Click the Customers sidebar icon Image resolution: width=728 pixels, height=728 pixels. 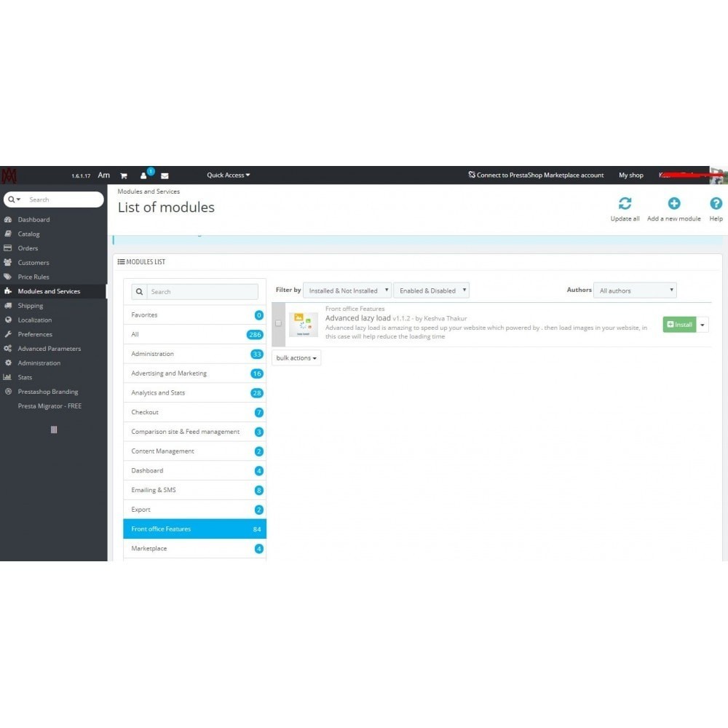tap(8, 263)
